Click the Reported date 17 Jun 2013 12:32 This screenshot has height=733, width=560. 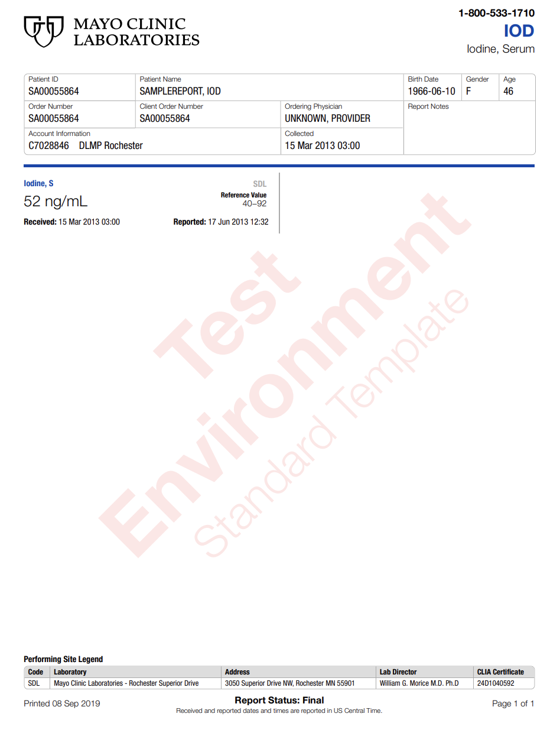(238, 222)
